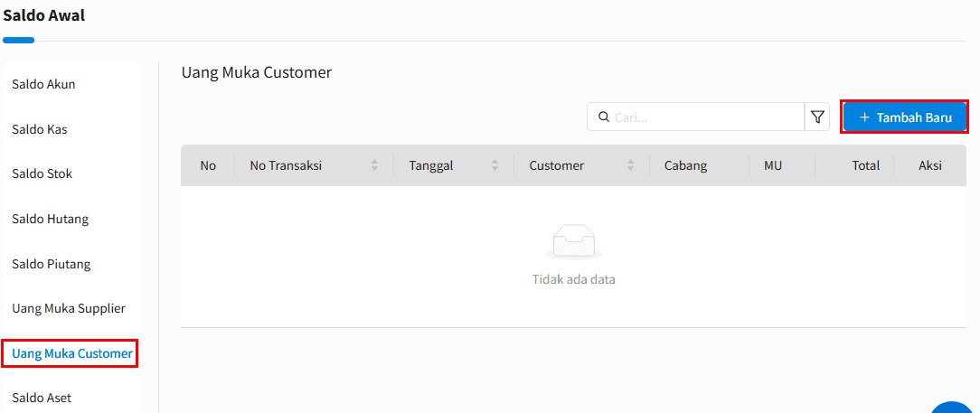Image resolution: width=980 pixels, height=413 pixels.
Task: Open Uang Muka Supplier page
Action: coord(69,309)
